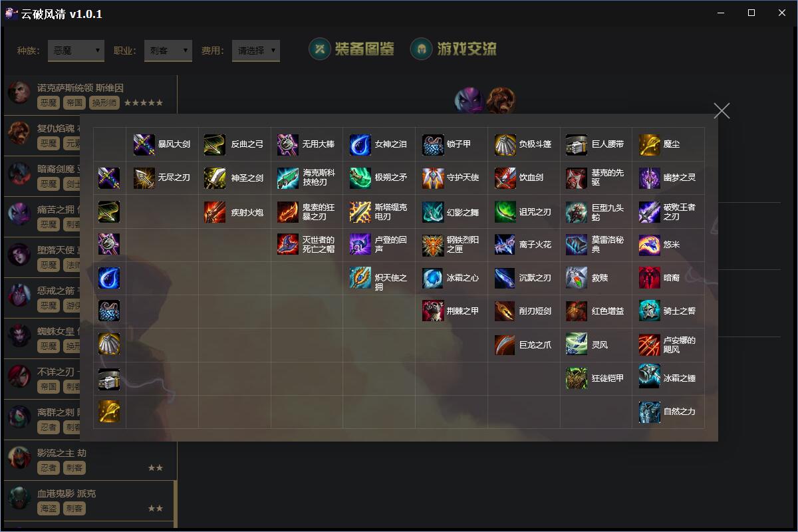Click the 诺克萨斯统领 斯维因 champion entry
Viewport: 798px width, 532px height.
pos(90,95)
